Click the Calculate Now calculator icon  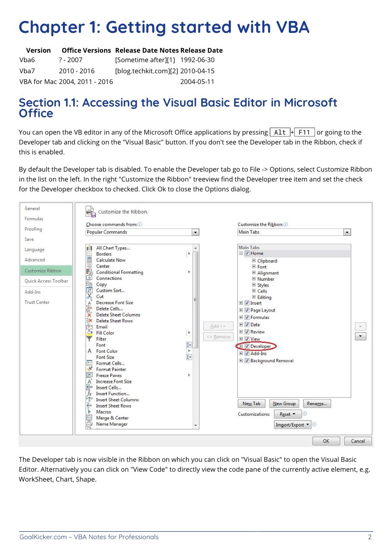89,260
